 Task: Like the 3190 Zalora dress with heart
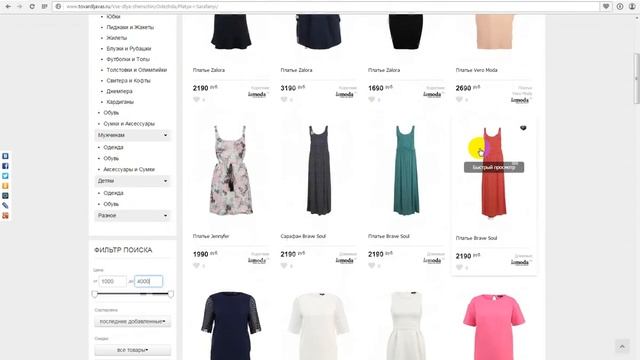click(x=284, y=100)
